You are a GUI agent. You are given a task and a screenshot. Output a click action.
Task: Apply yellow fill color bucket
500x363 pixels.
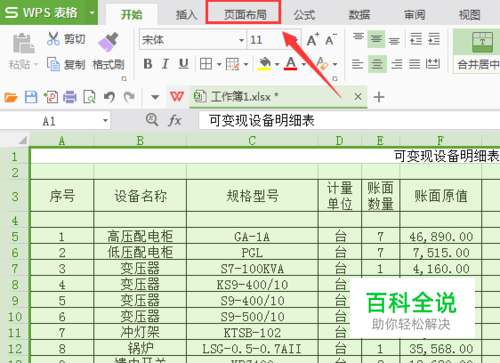[x=264, y=64]
